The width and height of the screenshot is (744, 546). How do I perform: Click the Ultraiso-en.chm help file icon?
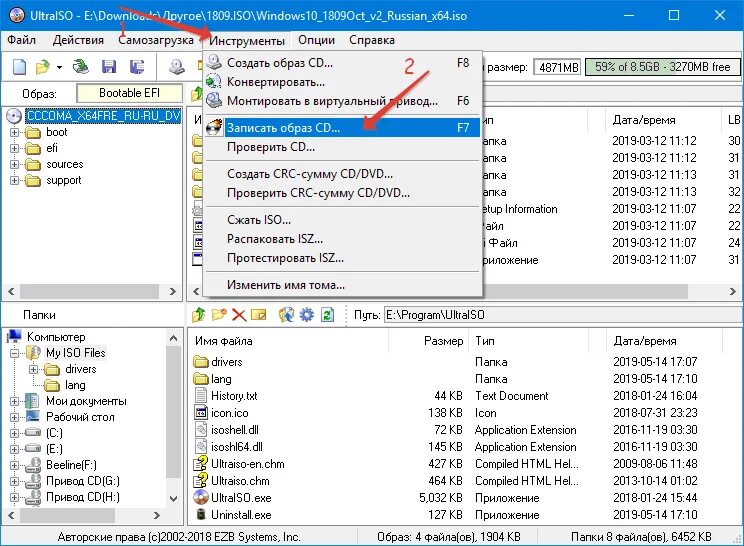point(201,463)
